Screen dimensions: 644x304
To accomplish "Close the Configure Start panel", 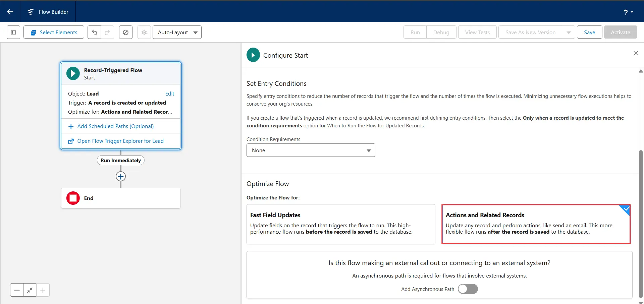I will [636, 53].
